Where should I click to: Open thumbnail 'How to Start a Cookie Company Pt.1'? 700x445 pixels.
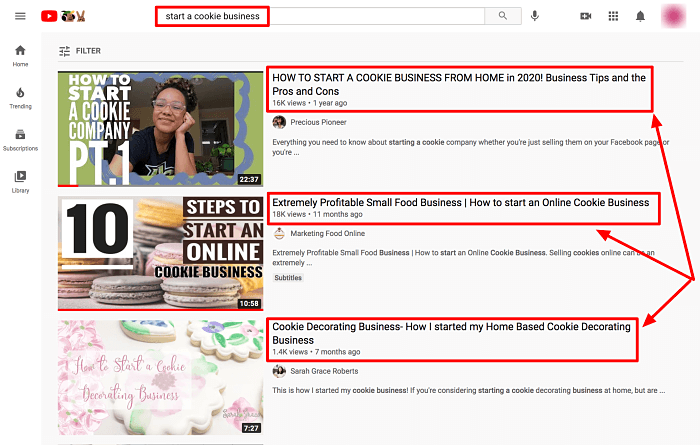click(160, 129)
